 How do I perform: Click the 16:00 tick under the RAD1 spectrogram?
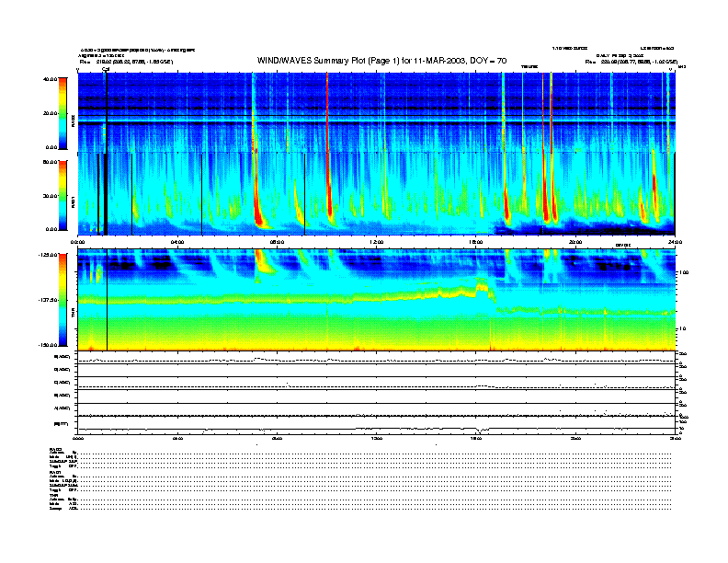[x=476, y=242]
